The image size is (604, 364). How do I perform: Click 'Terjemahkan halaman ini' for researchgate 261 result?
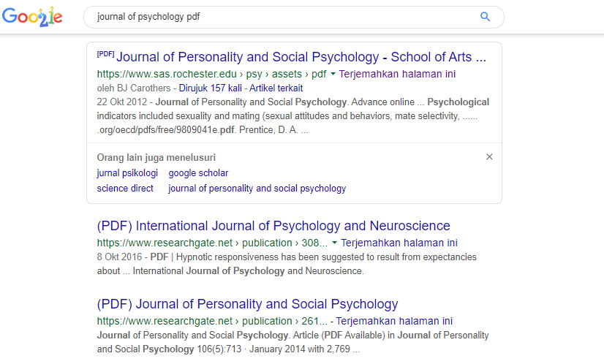(x=394, y=322)
